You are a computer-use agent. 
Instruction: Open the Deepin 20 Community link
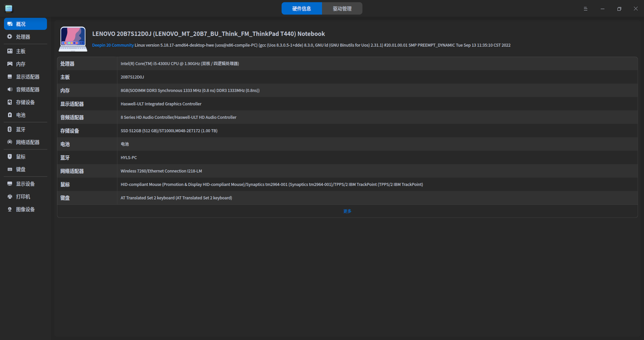113,45
